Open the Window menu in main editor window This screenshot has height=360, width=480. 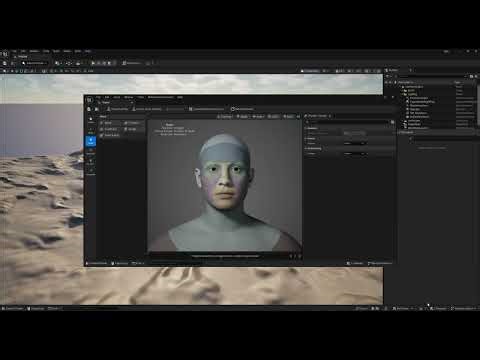tap(34, 51)
